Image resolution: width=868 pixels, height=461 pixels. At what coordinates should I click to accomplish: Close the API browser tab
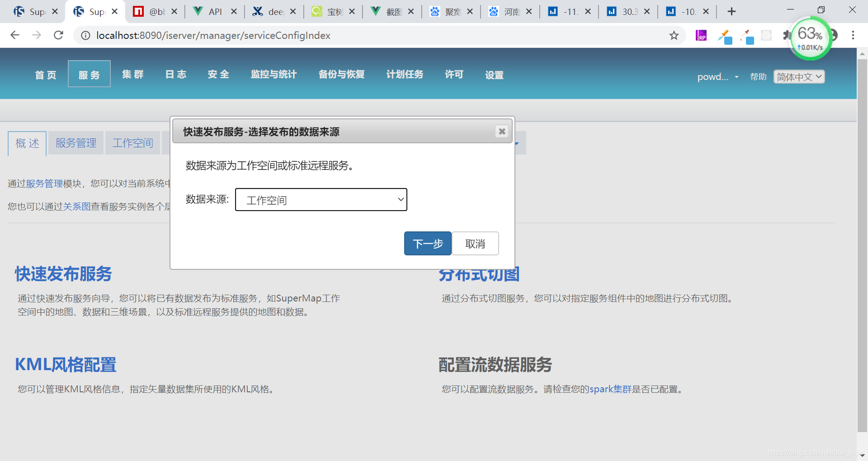pos(234,11)
